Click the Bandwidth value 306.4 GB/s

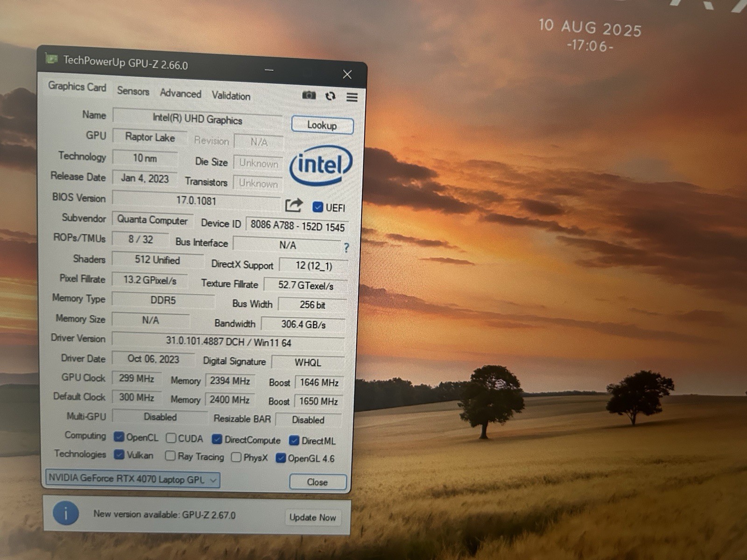click(x=303, y=324)
